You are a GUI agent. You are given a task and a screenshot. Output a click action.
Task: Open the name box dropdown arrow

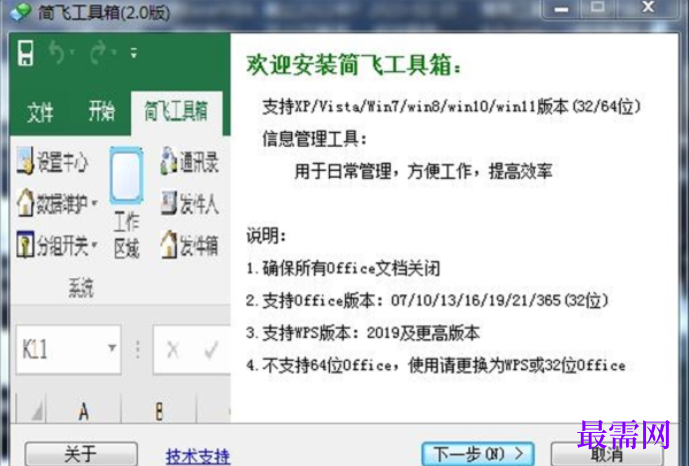coord(112,348)
